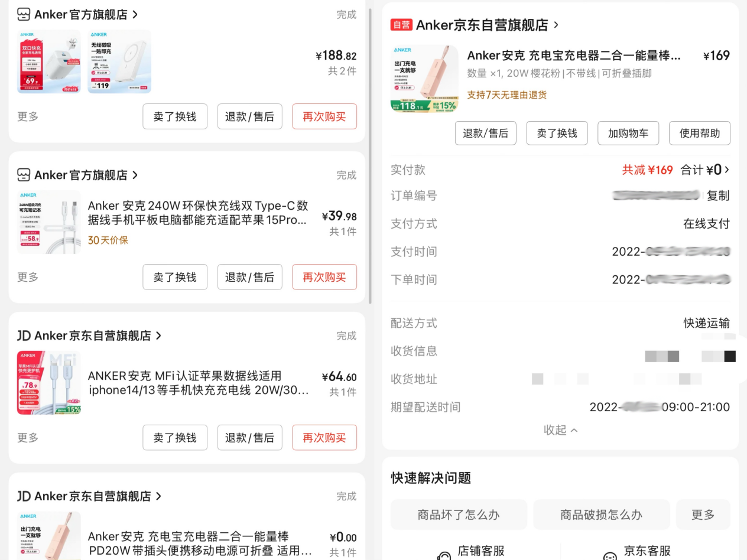747x560 pixels.
Task: Select 商品坏了怎么办 quick question
Action: pos(459,514)
